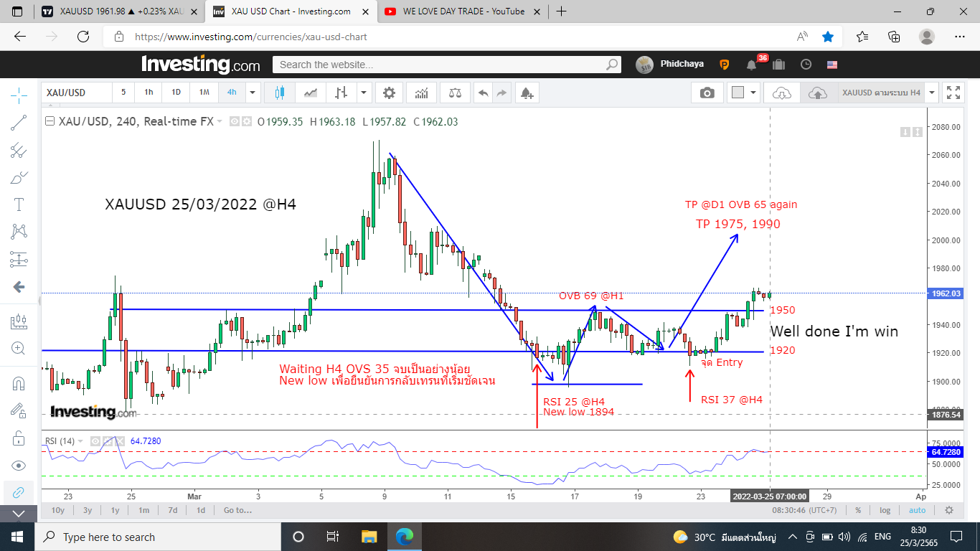
Task: Select the brush drawing tool
Action: (19, 177)
